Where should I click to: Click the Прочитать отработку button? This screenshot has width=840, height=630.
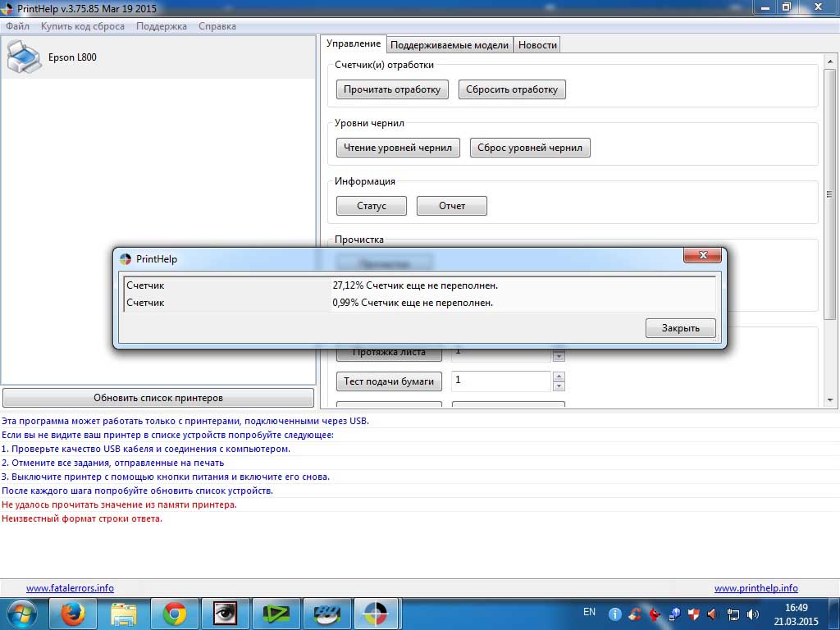point(392,89)
